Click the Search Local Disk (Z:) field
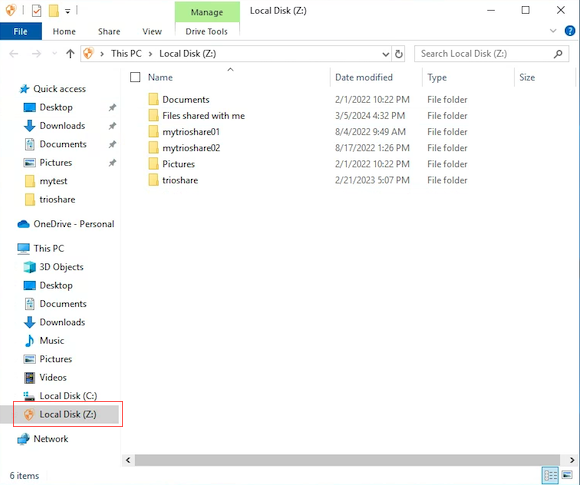580x485 pixels. tap(486, 54)
